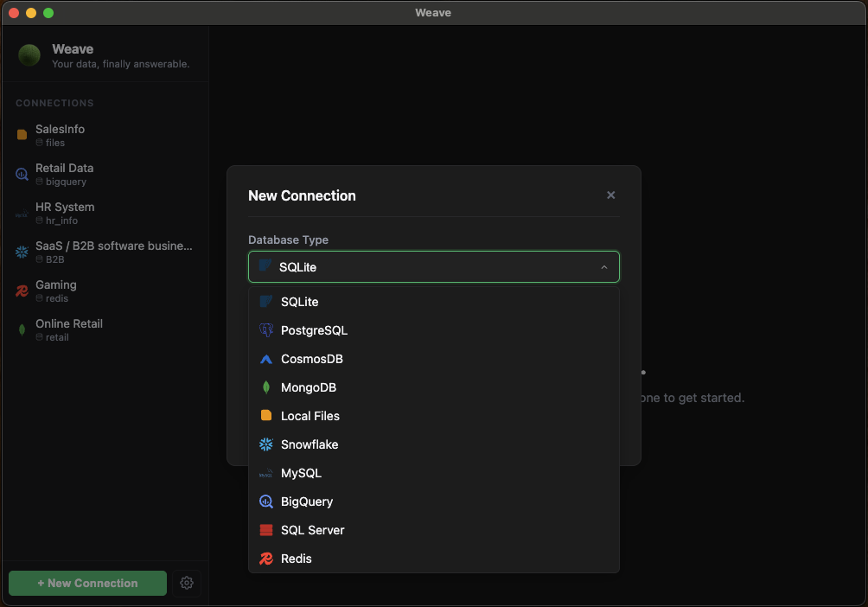The image size is (868, 607).
Task: Click the 'hr_info' label under HR System
Action: point(61,220)
